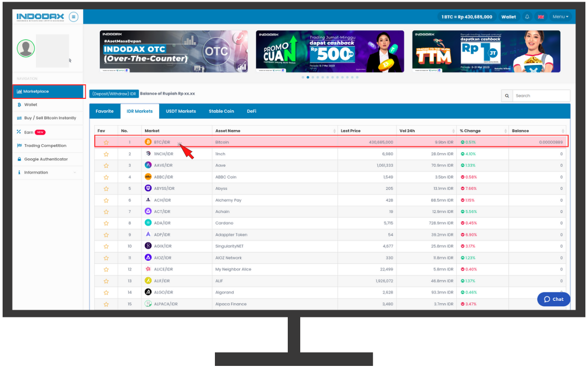Switch to the Favorite tab
588x368 pixels.
click(x=105, y=111)
